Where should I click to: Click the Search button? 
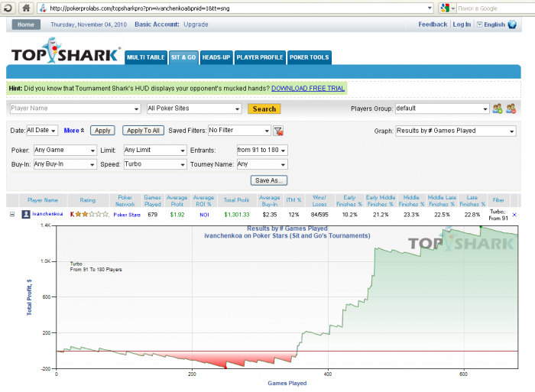(264, 109)
